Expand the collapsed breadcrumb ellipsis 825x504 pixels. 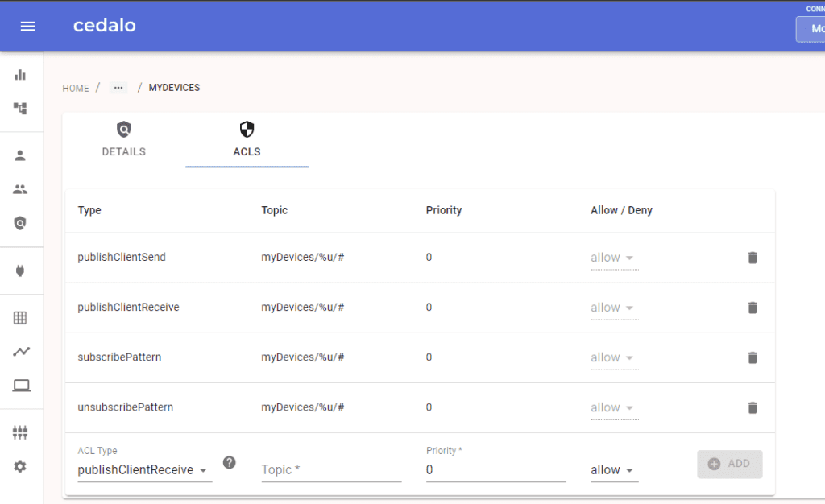point(118,87)
